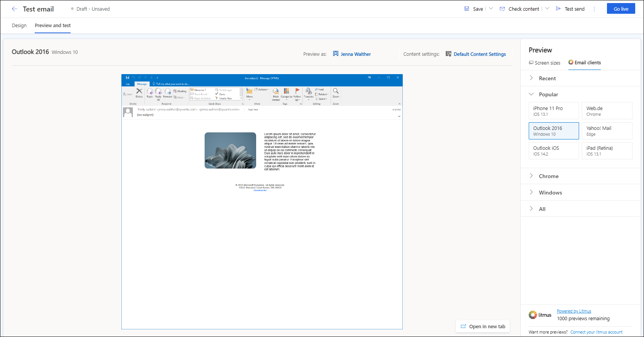Click the '1000 previews remaining' text
This screenshot has height=337, width=644.
coord(583,319)
